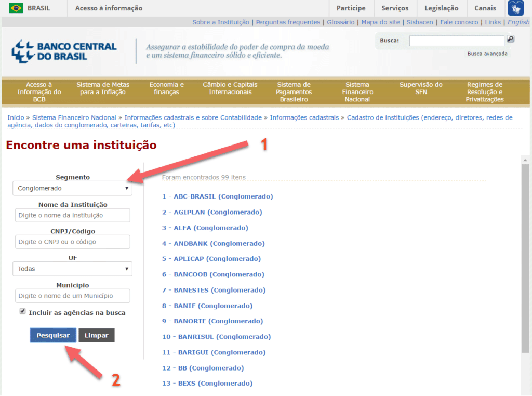This screenshot has width=532, height=396.
Task: Open result 11 - BARIGUI (Conglomerado)
Action: tap(214, 352)
